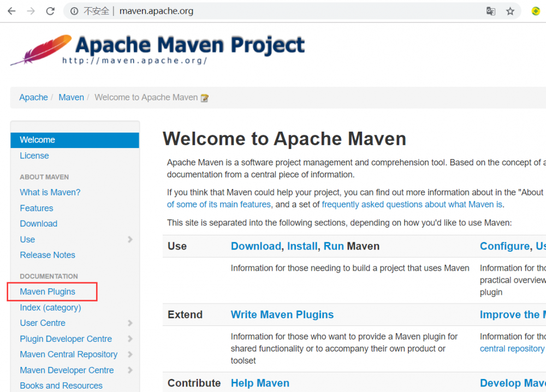Open the Maven breadcrumb link
The image size is (546, 392).
point(71,98)
